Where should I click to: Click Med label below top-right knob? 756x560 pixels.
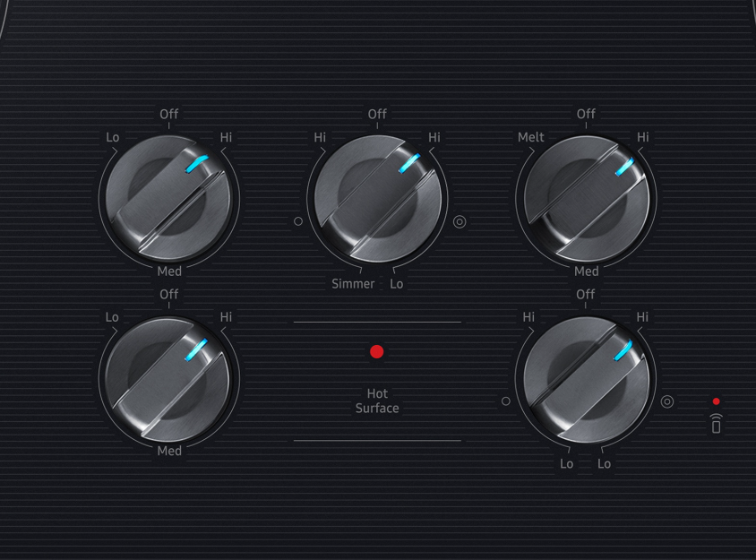point(587,271)
